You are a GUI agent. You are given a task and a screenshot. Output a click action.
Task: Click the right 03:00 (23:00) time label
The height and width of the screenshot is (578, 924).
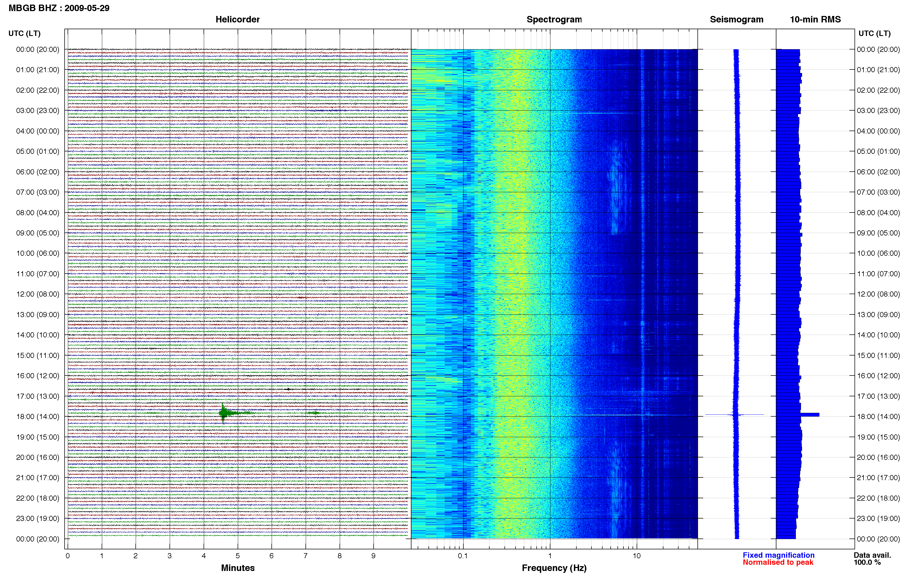pyautogui.click(x=878, y=111)
